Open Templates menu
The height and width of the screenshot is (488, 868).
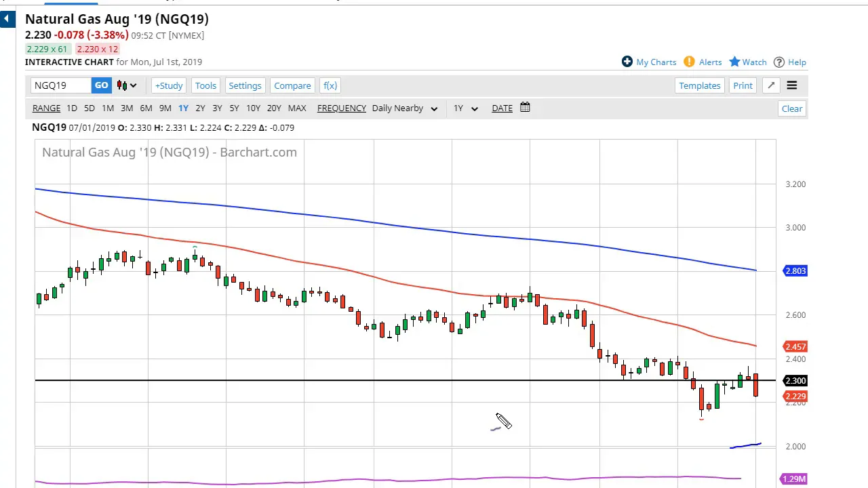click(700, 85)
